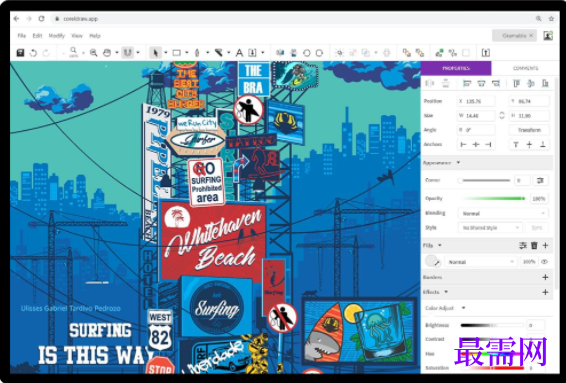Select the Pointer arrow tool
This screenshot has width=566, height=383.
tap(156, 53)
